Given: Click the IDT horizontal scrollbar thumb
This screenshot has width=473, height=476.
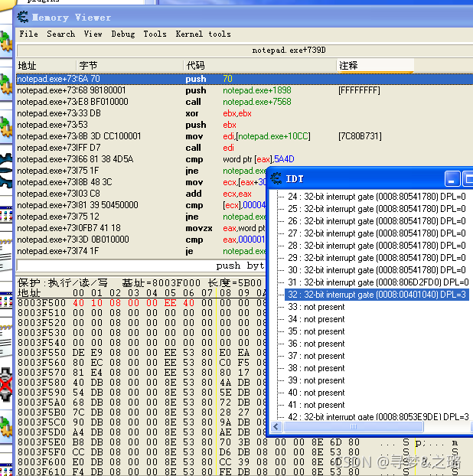Looking at the screenshot, I should point(353,426).
